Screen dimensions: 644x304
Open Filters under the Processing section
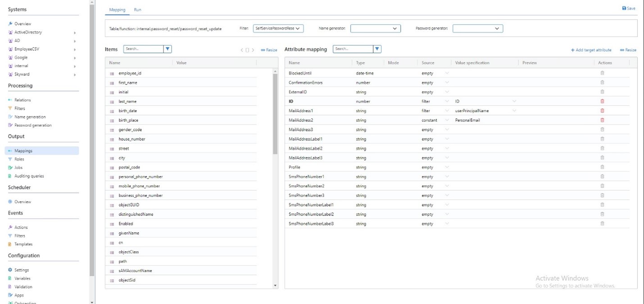tap(10, 108)
